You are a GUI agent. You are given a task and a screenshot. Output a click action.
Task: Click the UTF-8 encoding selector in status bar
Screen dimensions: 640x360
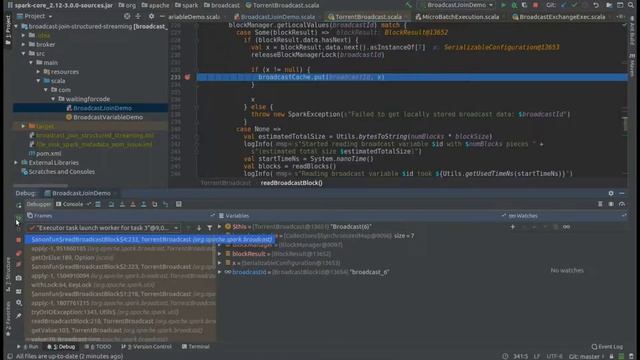click(554, 356)
